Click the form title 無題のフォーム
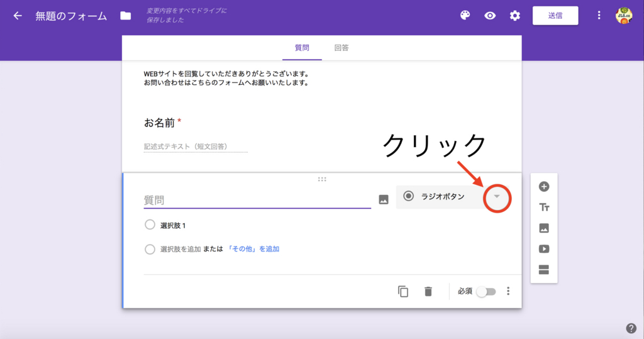 71,16
